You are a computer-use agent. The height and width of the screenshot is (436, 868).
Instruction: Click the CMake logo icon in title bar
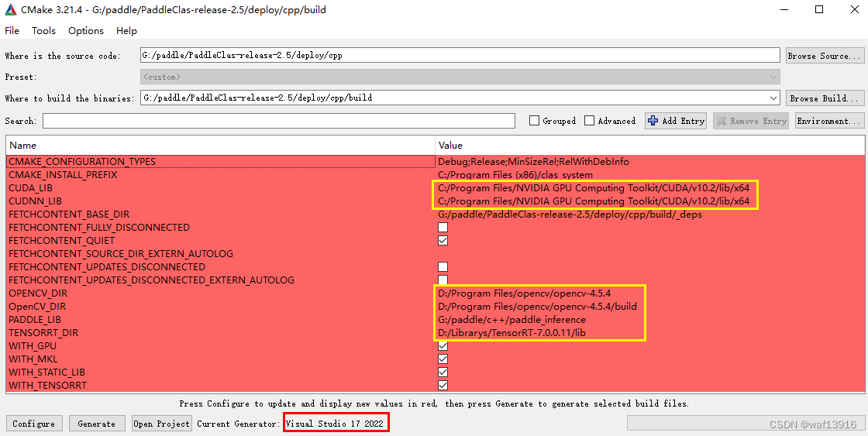[x=10, y=9]
